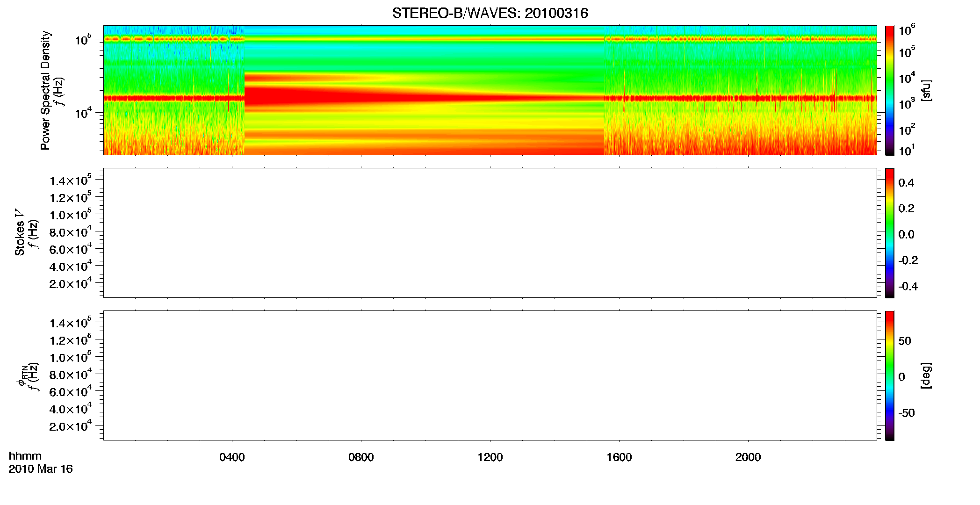Click the 0.0 Stokes colorbar value

coord(906,235)
